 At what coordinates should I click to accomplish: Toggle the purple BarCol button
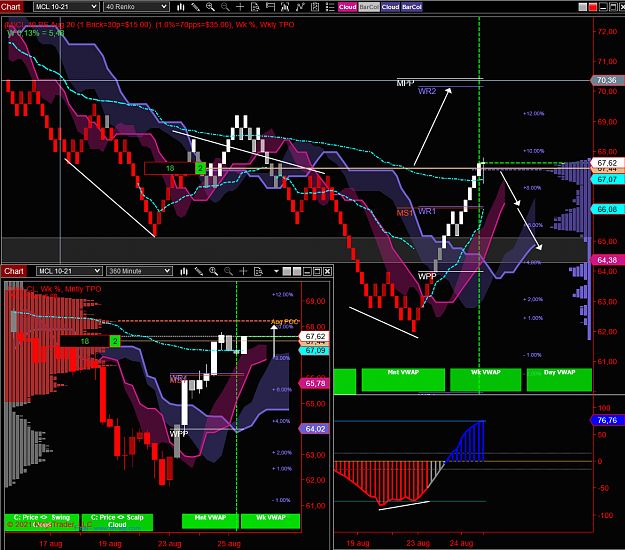click(x=412, y=7)
